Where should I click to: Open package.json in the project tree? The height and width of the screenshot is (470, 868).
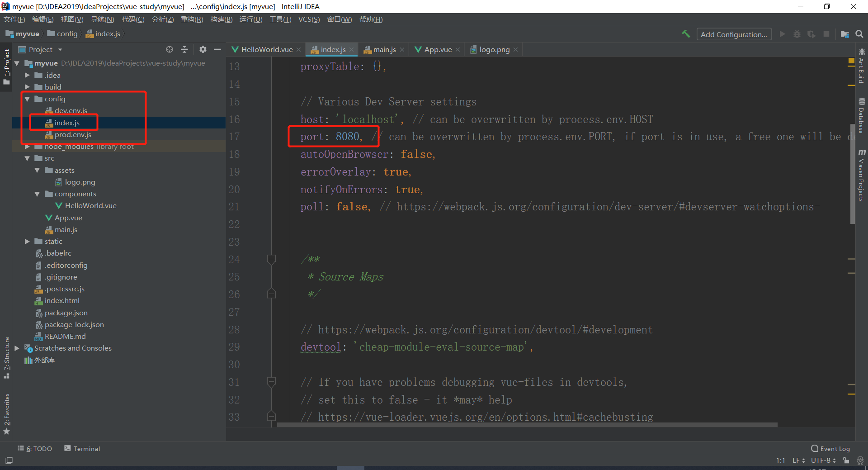(x=66, y=313)
